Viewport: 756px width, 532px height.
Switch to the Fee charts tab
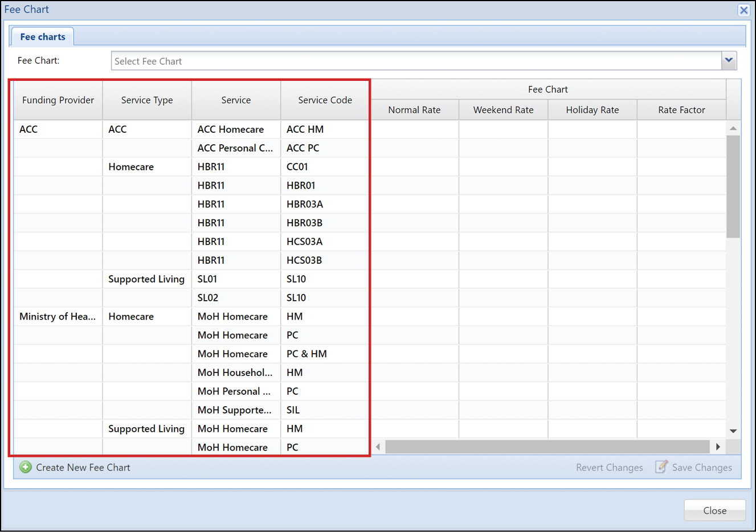43,37
